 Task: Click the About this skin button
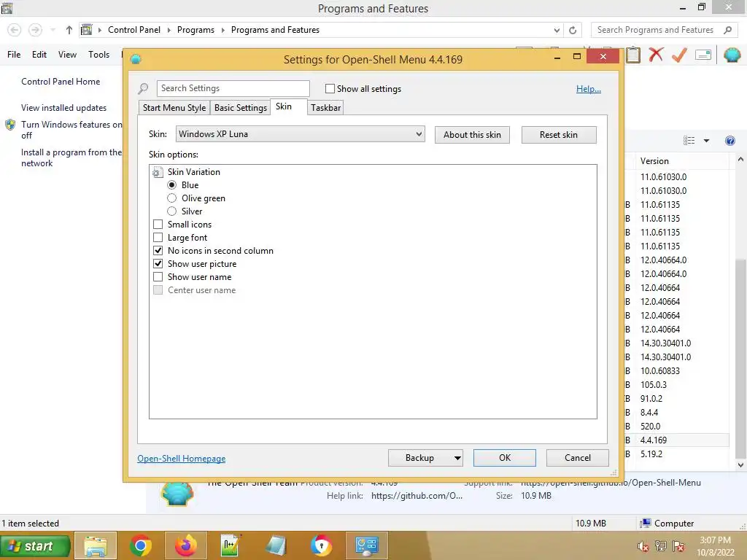click(x=472, y=135)
